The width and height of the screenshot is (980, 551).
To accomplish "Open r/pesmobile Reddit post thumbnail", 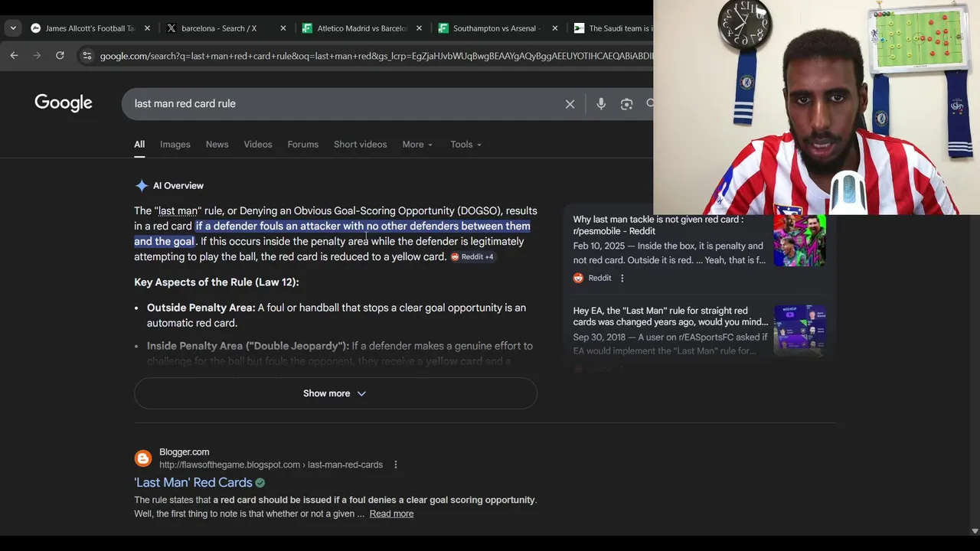I will coord(799,240).
